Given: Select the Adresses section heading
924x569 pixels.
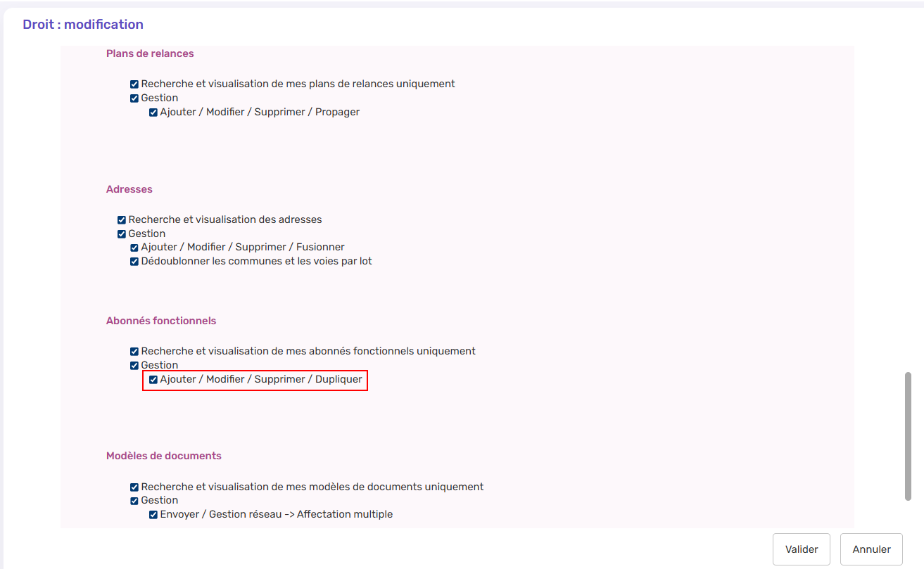Looking at the screenshot, I should (x=129, y=189).
